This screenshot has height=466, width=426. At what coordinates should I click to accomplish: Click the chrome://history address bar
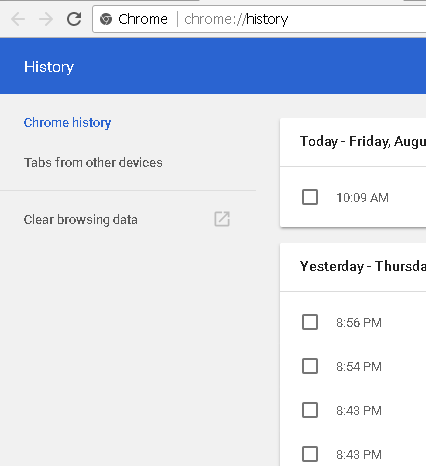coord(259,19)
